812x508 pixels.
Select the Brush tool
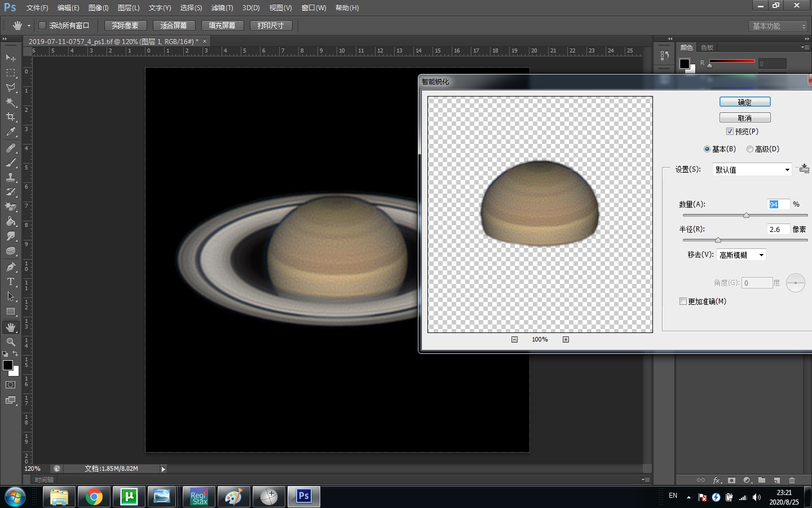(x=11, y=163)
